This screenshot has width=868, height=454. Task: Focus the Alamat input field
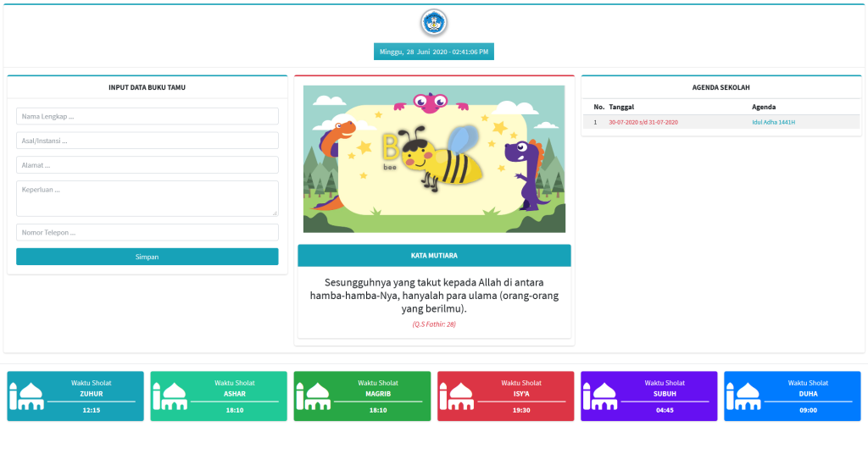point(147,165)
